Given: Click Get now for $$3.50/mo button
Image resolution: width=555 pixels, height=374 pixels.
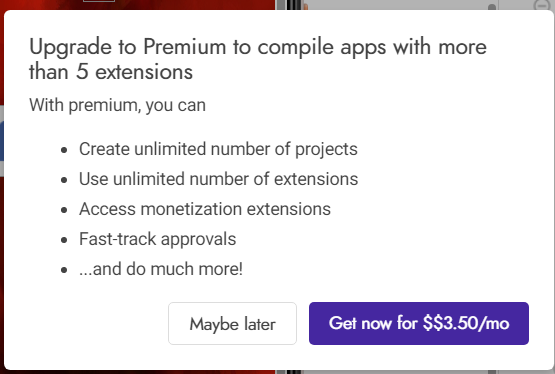Looking at the screenshot, I should [x=419, y=323].
